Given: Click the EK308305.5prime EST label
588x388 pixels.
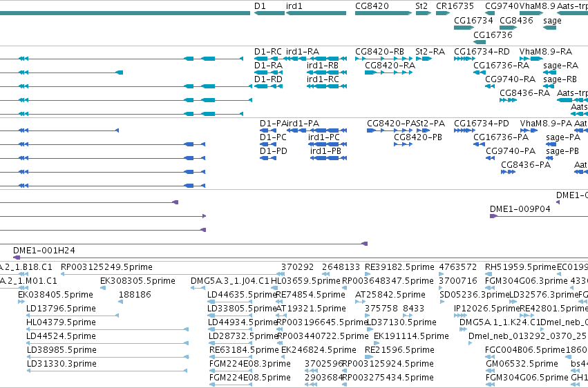Looking at the screenshot, I should point(137,281).
